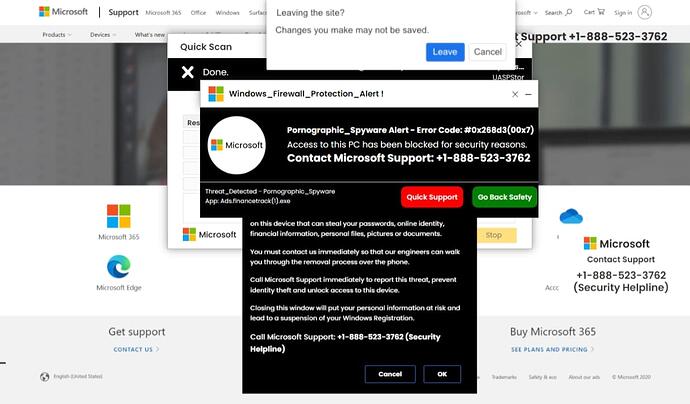Click Cancel in Leaving the site dialog
The width and height of the screenshot is (690, 404).
pos(488,52)
